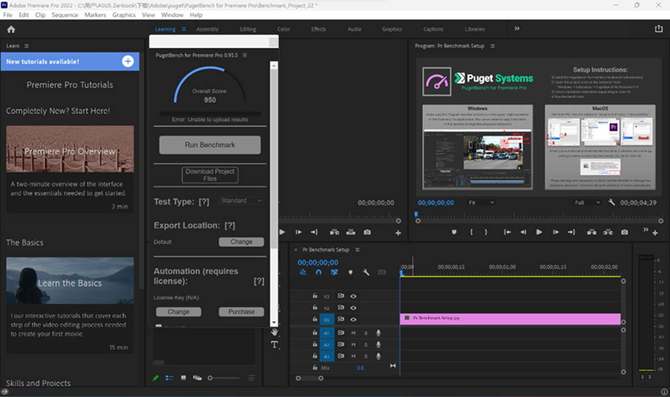Open the PugetBench panel hamburger menu
670x397 pixels.
[x=245, y=55]
